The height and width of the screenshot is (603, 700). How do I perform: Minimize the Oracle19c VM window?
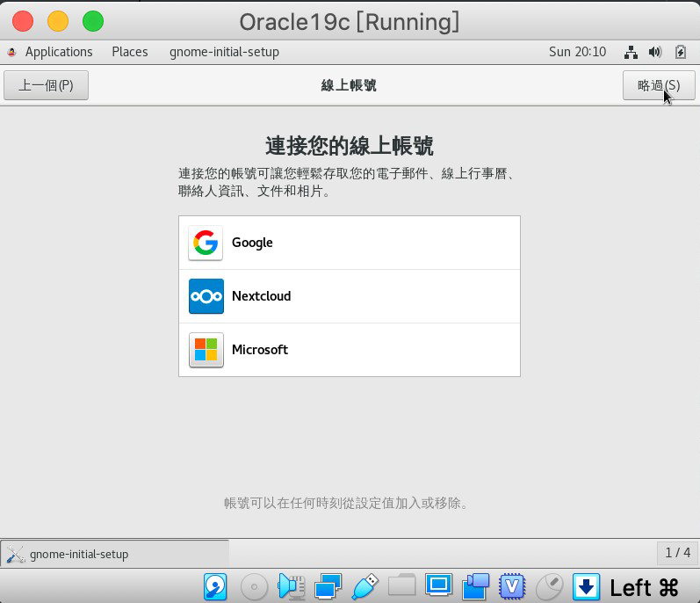click(x=58, y=21)
